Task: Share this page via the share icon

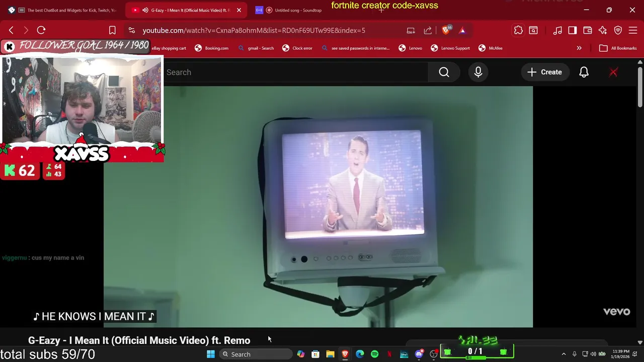Action: pyautogui.click(x=428, y=30)
